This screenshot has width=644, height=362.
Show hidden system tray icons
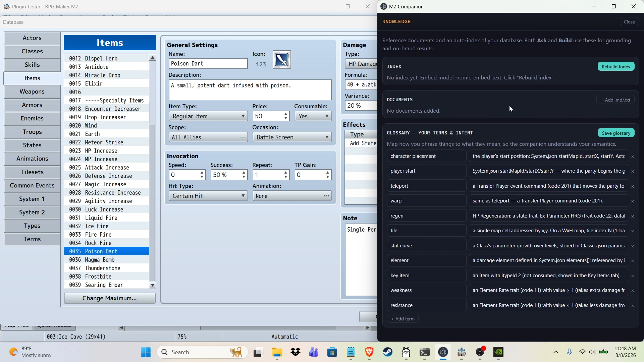[556, 352]
